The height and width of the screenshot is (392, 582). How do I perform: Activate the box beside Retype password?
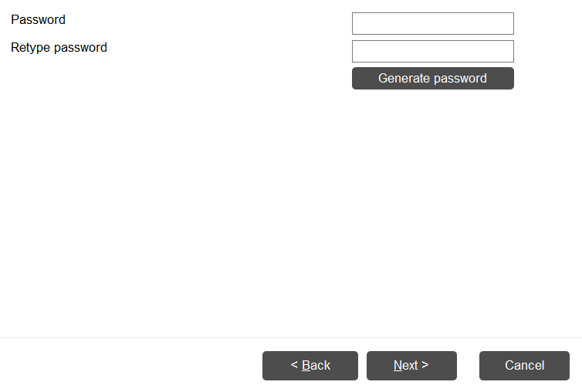tap(432, 51)
